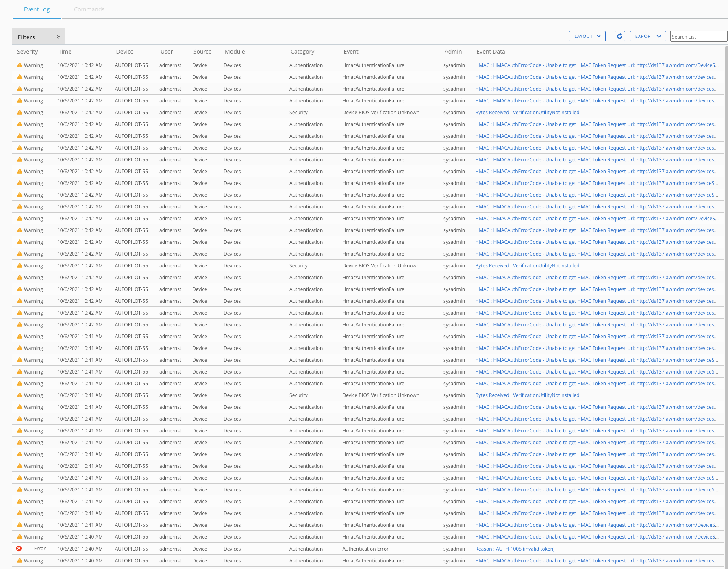This screenshot has width=728, height=569.
Task: Open the Export dropdown
Action: 648,36
